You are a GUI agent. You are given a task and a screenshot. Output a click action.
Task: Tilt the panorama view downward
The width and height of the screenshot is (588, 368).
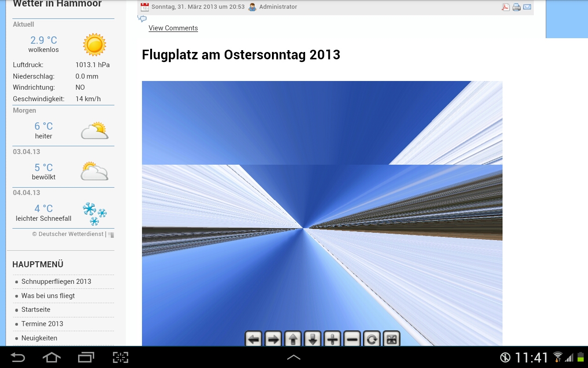[x=313, y=339]
